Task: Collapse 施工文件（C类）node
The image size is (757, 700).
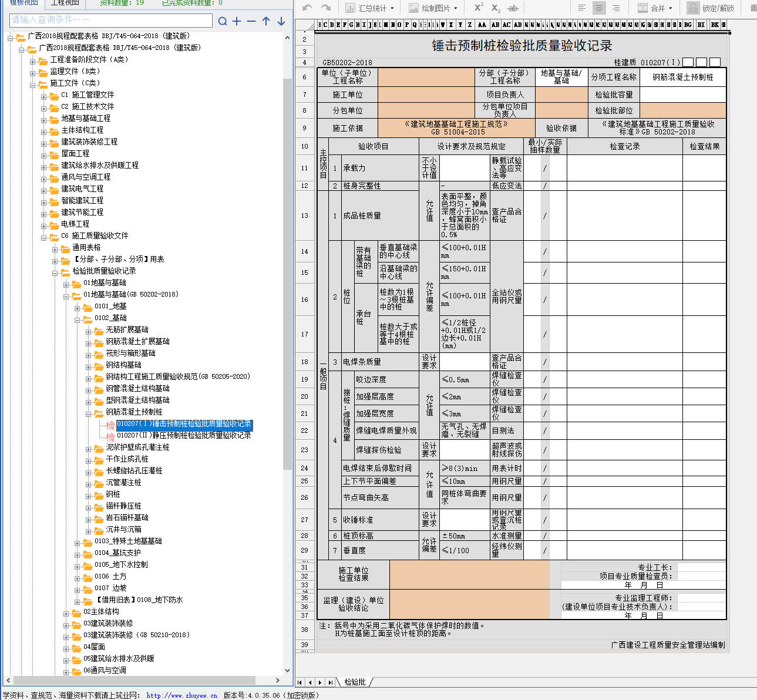Action: pyautogui.click(x=33, y=84)
